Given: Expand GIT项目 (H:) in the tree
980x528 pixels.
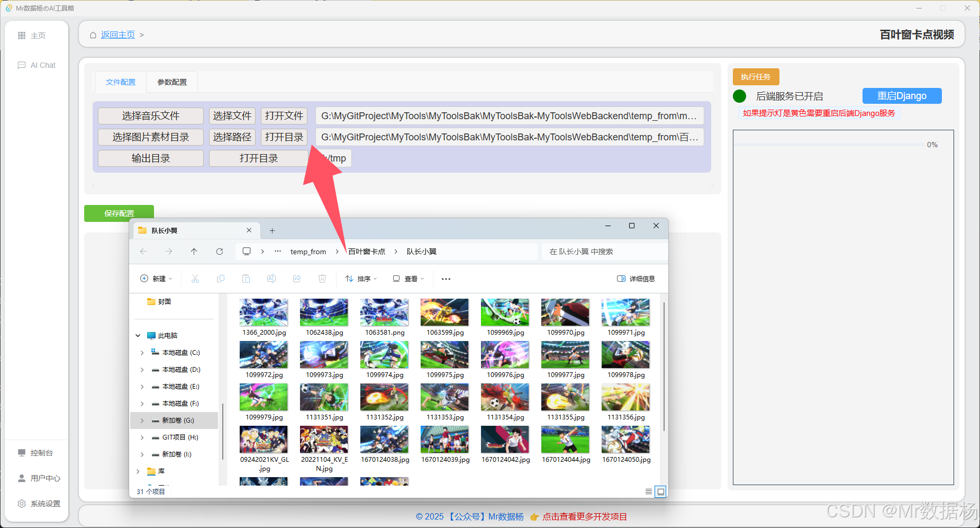Looking at the screenshot, I should (x=142, y=437).
